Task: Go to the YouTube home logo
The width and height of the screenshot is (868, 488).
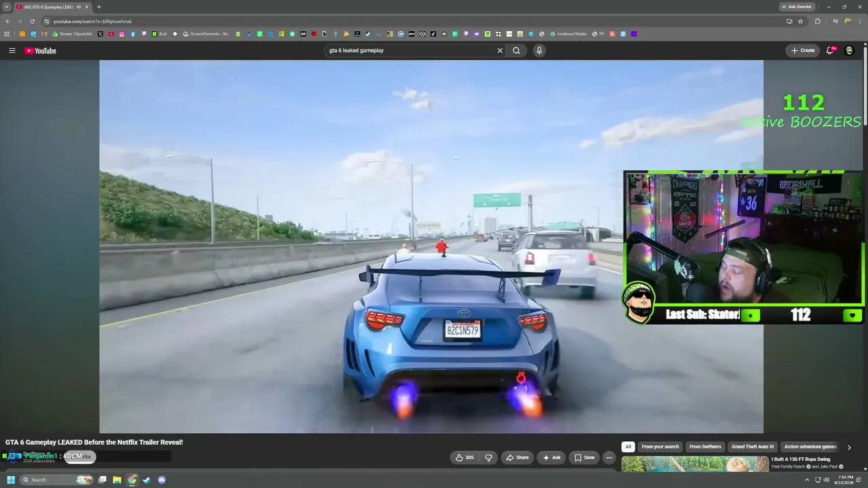Action: (x=41, y=51)
